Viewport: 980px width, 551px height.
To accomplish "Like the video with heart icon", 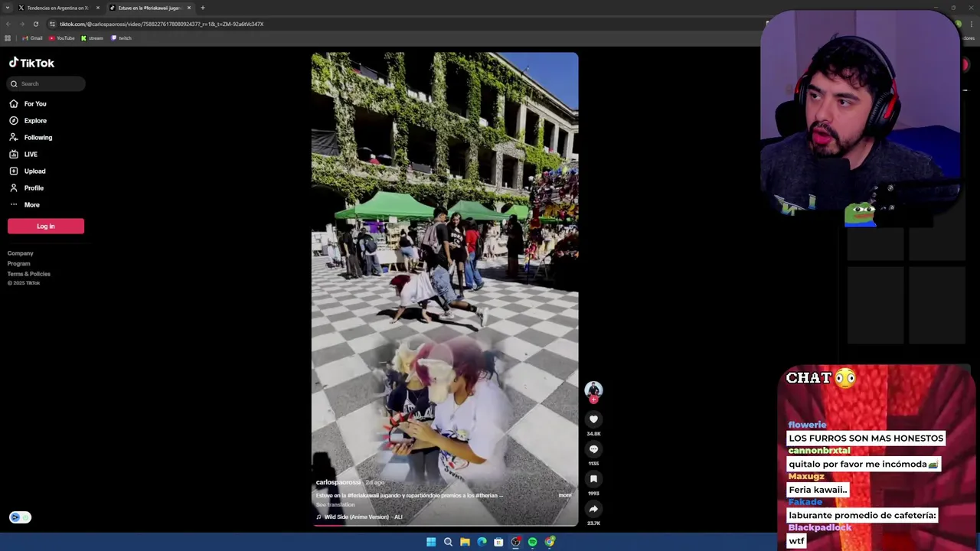I will 593,419.
